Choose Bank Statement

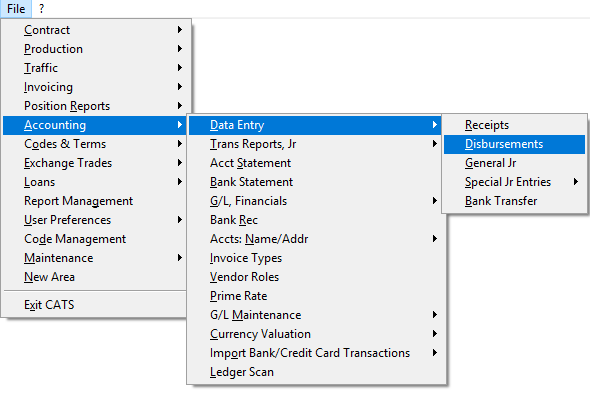pos(316,182)
